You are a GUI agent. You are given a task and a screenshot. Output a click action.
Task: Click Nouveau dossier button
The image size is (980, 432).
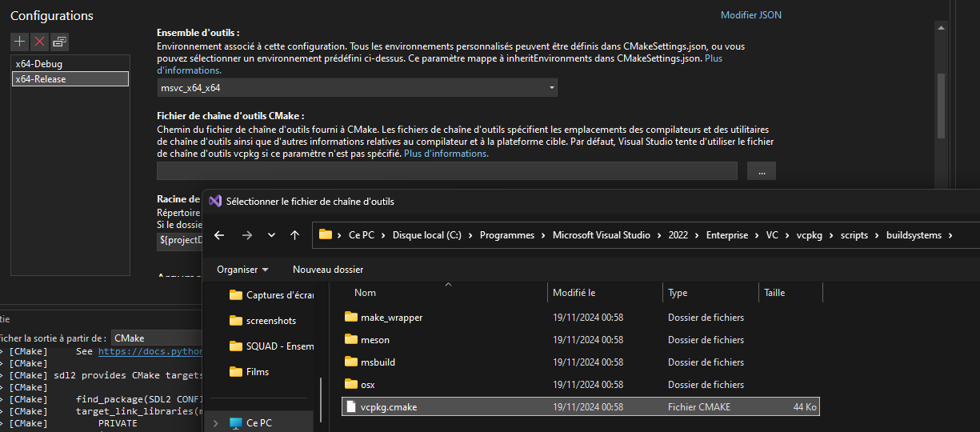click(x=327, y=270)
